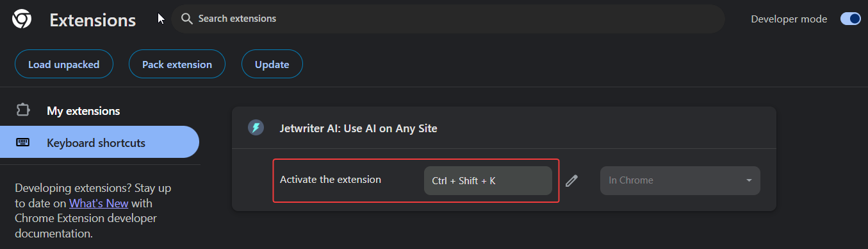Click the Chrome logo icon
The height and width of the screenshot is (249, 868).
click(x=22, y=20)
